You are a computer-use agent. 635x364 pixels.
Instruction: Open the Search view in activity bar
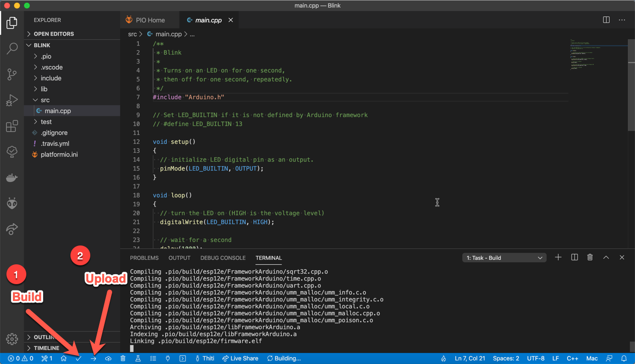click(12, 49)
